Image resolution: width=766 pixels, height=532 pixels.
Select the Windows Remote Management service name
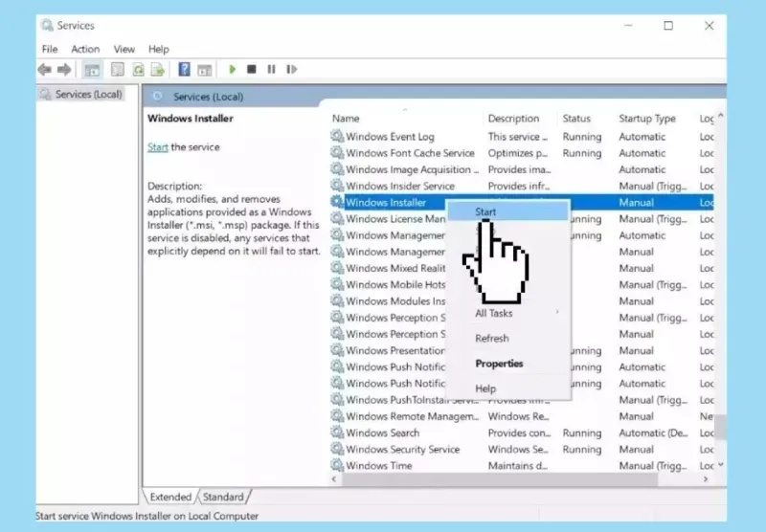click(413, 416)
